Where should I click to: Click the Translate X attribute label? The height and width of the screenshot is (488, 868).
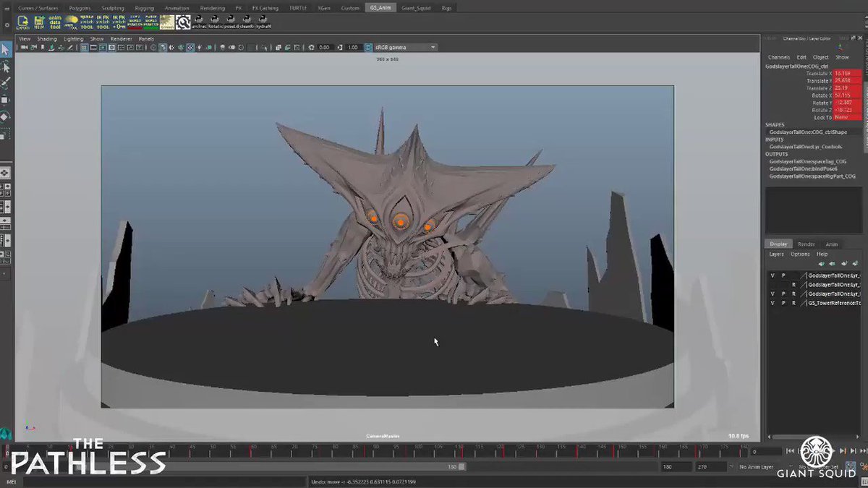[818, 73]
